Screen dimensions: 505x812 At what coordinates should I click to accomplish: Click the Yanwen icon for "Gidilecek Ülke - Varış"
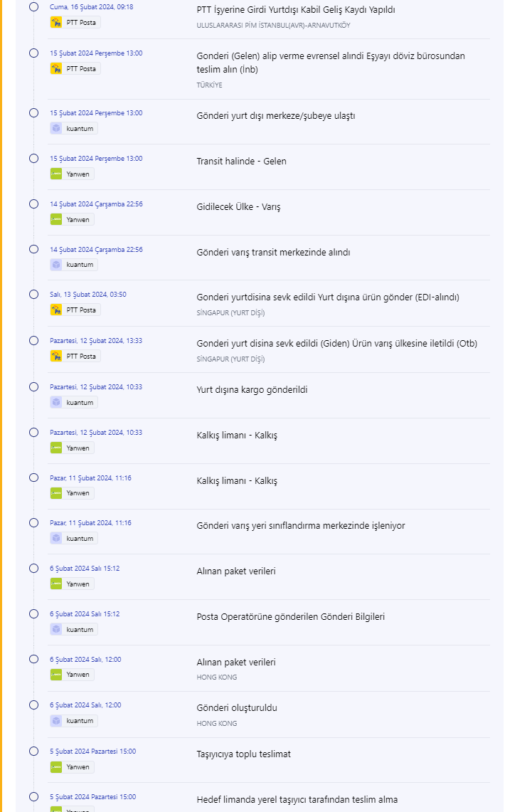click(56, 219)
